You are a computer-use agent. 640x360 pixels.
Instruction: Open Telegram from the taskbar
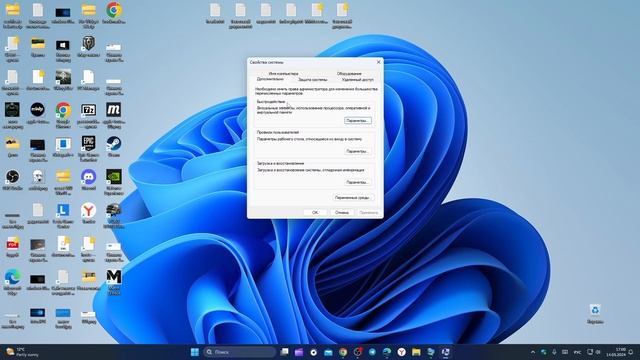point(372,352)
